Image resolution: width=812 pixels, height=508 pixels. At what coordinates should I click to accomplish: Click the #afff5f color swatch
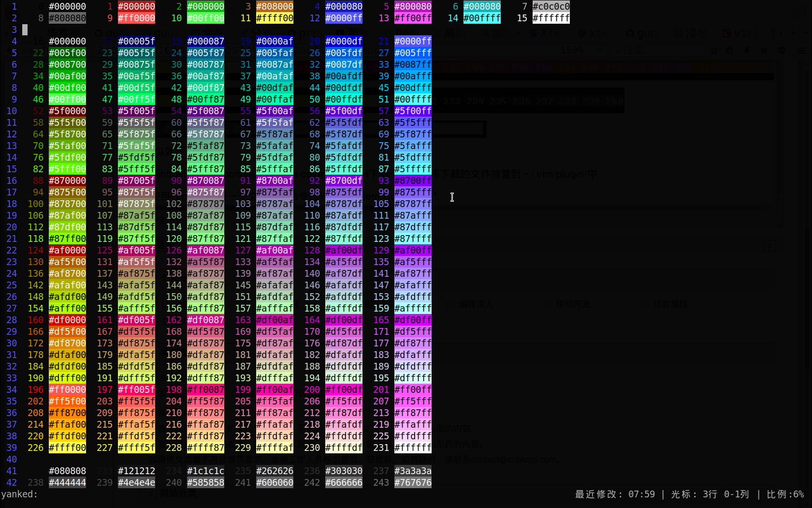pos(136,308)
